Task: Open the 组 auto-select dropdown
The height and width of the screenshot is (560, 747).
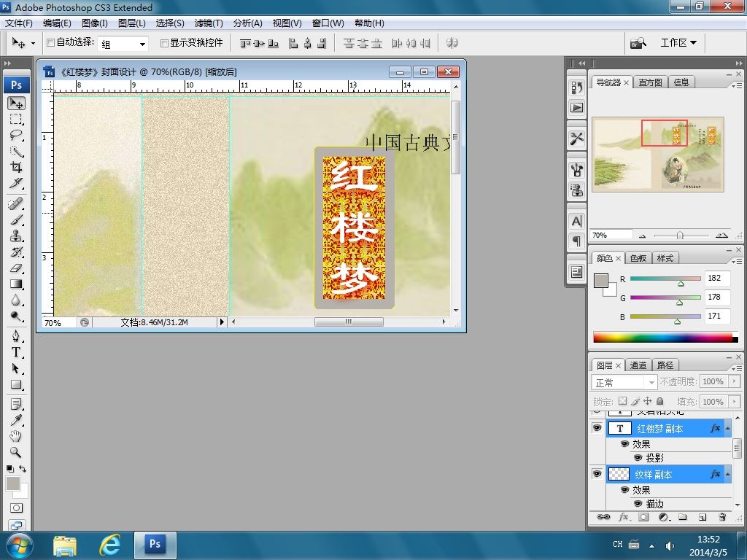Action: 123,44
